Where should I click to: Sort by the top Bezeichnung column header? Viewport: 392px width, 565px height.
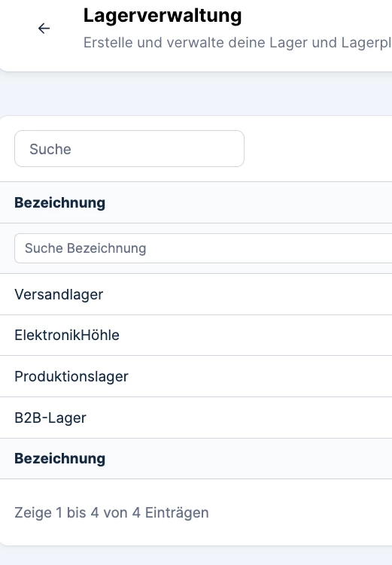(59, 202)
